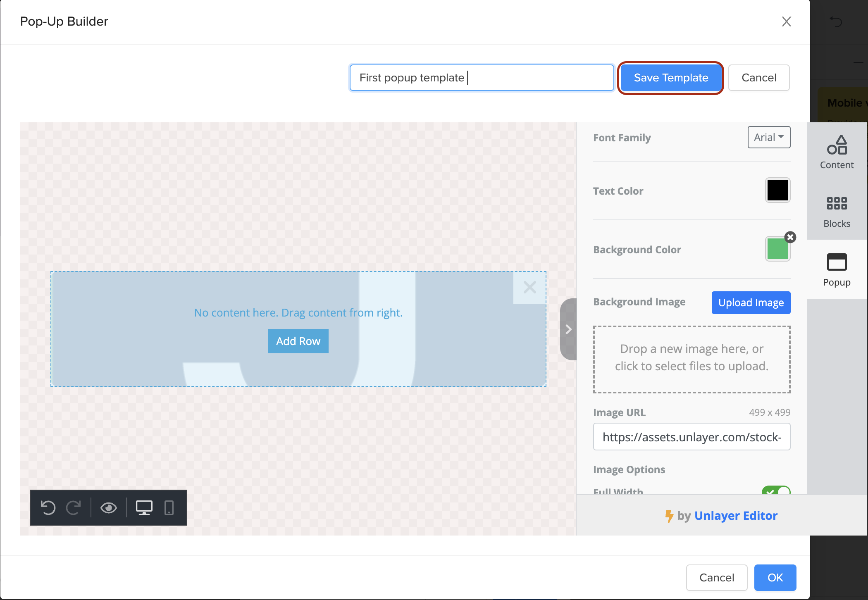
Task: Open the black Text Color swatch
Action: (x=777, y=190)
